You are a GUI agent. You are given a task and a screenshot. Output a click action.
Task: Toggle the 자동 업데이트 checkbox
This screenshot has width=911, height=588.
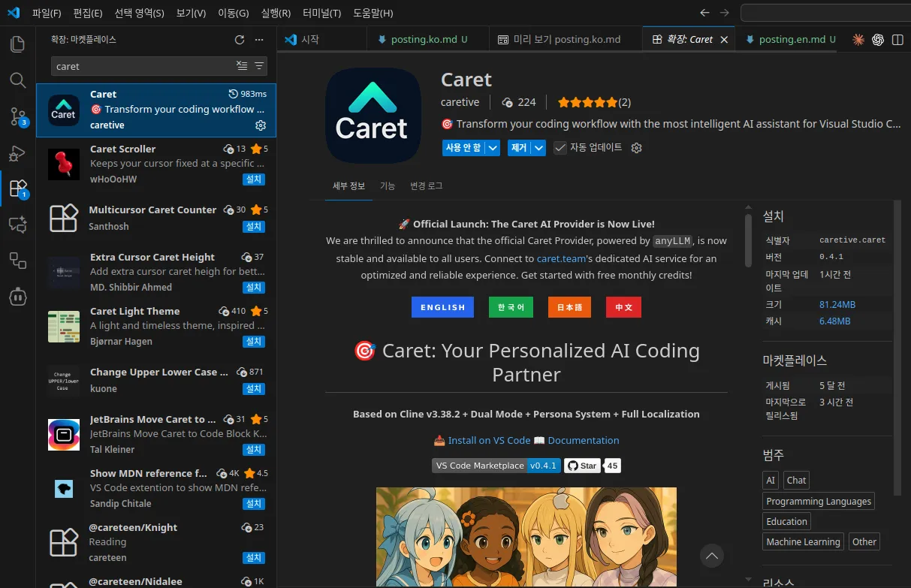pyautogui.click(x=560, y=148)
